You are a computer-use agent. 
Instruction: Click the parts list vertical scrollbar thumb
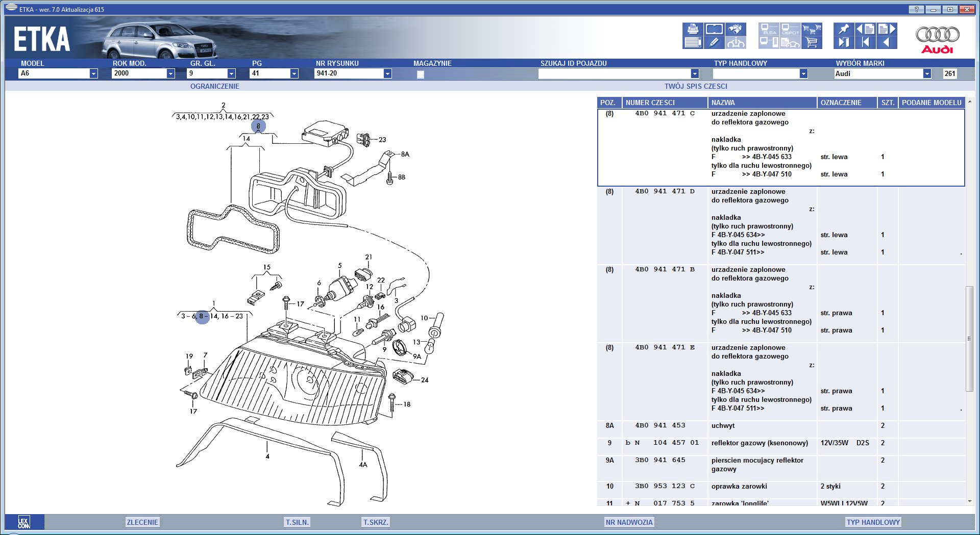point(969,339)
